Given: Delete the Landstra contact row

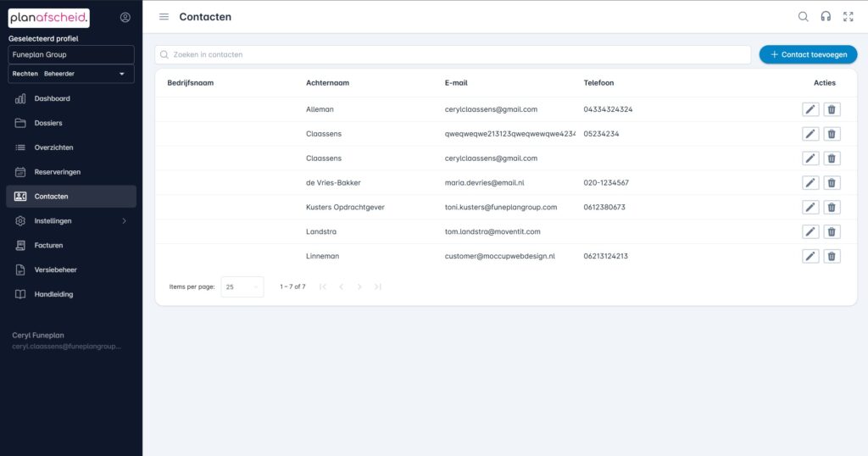Looking at the screenshot, I should [x=832, y=231].
